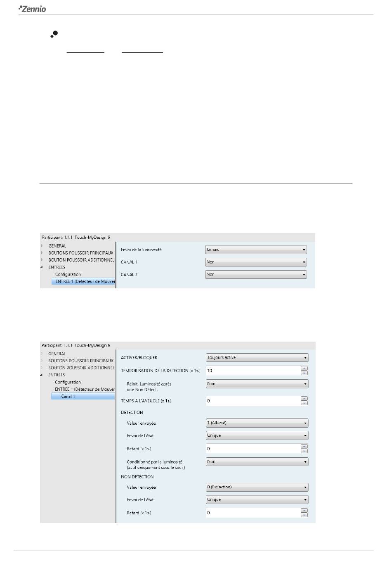Increase NON DETECTION Retard with up arrow

[305, 511]
